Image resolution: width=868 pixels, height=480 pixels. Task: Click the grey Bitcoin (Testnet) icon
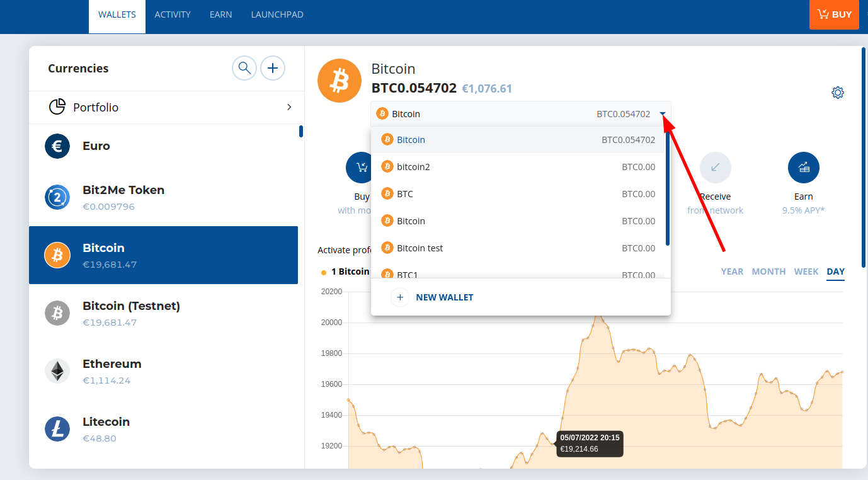57,313
